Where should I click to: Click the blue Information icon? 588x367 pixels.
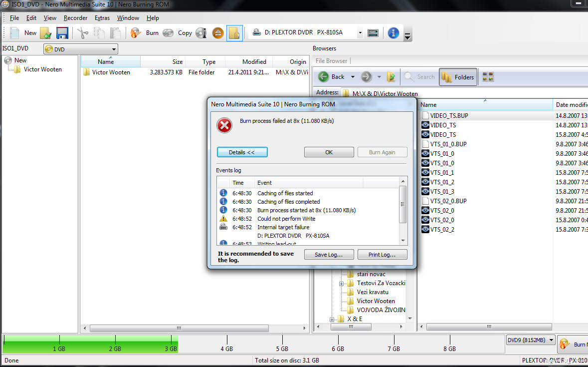coord(393,32)
